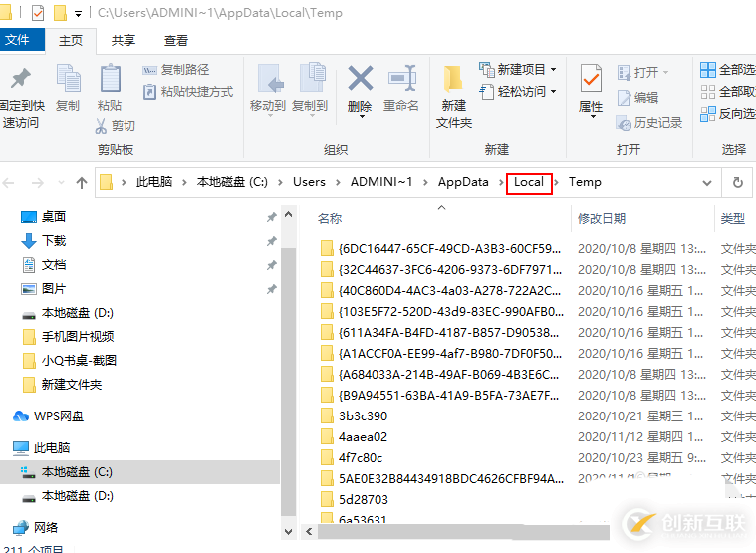The image size is (756, 553).
Task: Sort by 类型 column header
Action: 733,219
